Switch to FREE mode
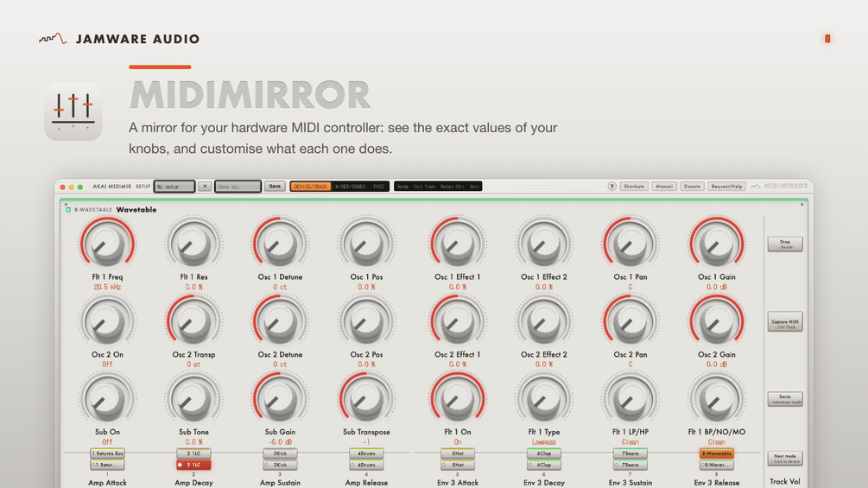This screenshot has width=868, height=488. [378, 187]
